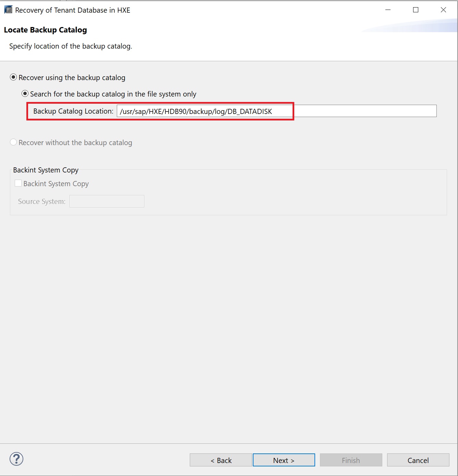Select Recover without the backup catalog
Image resolution: width=458 pixels, height=476 pixels.
click(x=13, y=142)
